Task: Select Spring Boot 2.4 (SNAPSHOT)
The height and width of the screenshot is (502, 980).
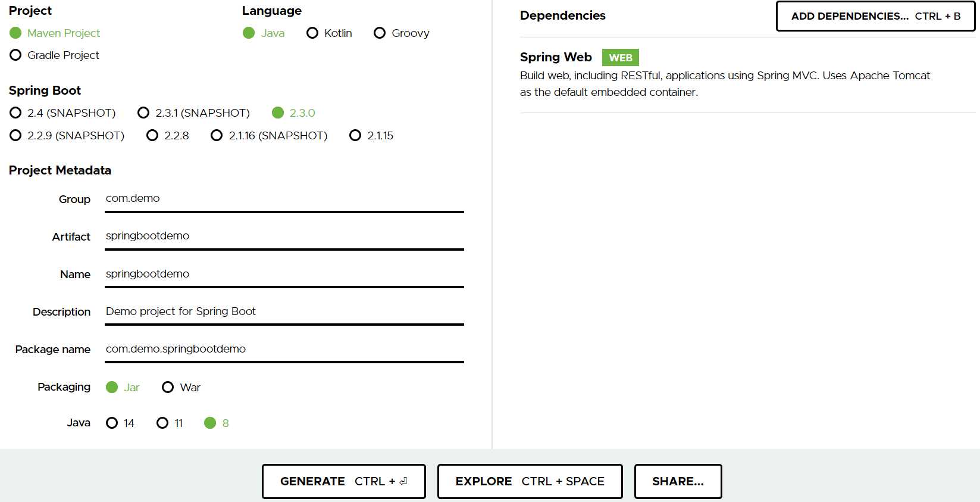Action: click(62, 113)
